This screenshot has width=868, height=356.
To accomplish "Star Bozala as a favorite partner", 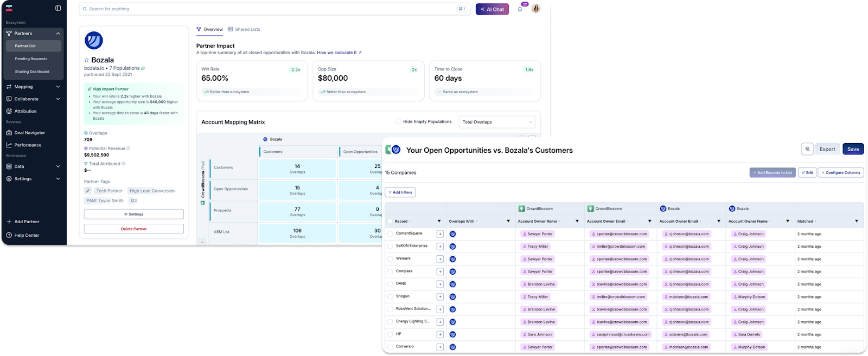I will (86, 60).
